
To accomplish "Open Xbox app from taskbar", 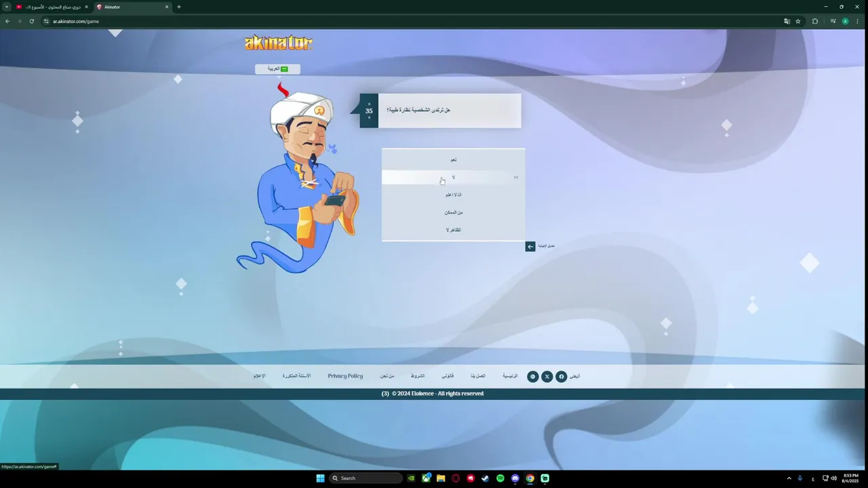I will point(426,478).
